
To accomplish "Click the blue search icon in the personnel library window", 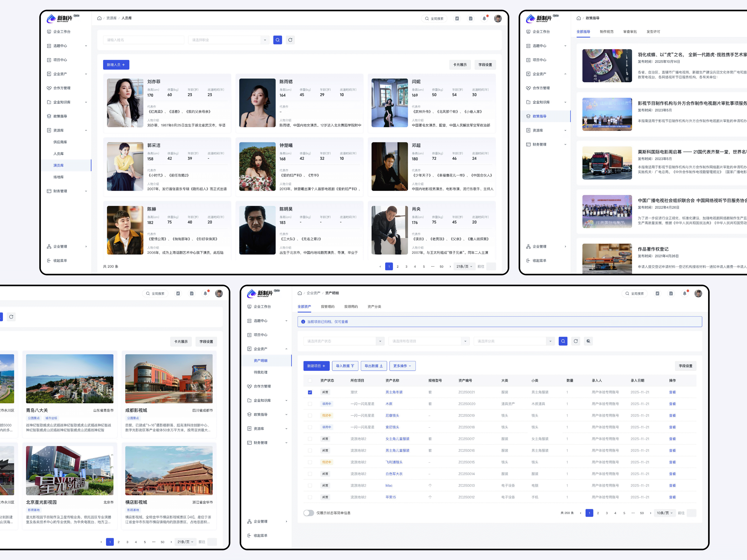I will point(278,40).
